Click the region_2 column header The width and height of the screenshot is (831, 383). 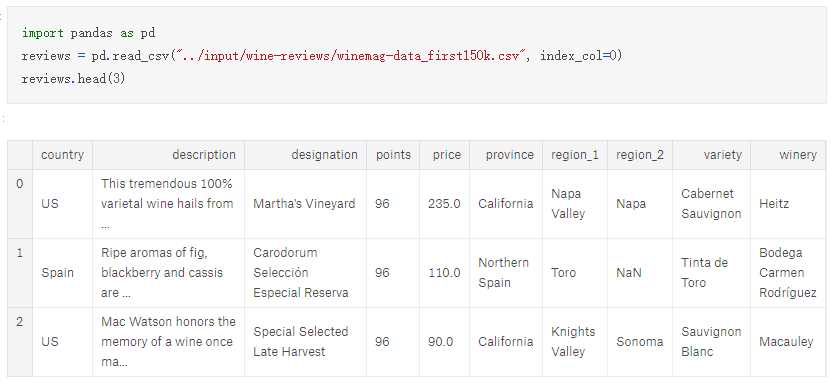[x=640, y=155]
